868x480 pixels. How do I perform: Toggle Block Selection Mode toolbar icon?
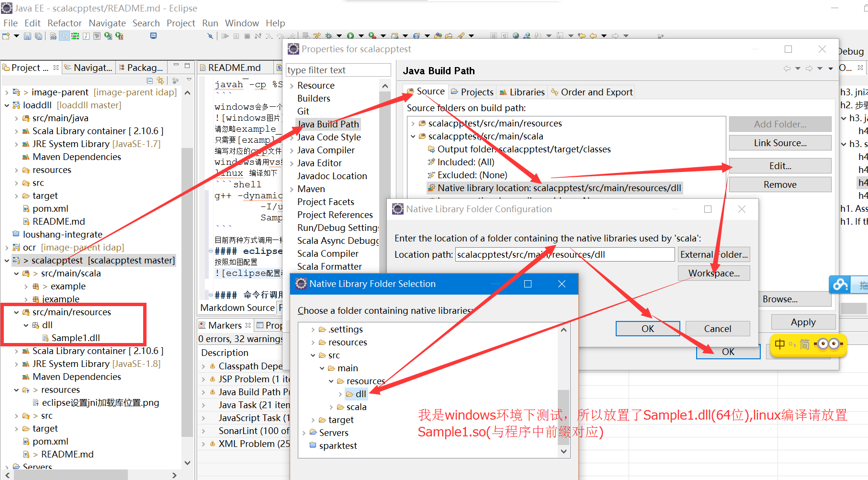tap(494, 35)
